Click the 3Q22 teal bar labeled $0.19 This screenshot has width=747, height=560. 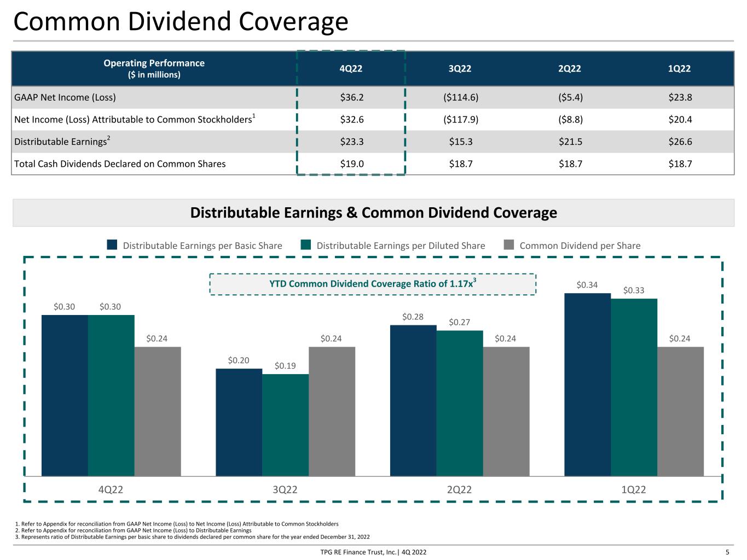pyautogui.click(x=285, y=425)
